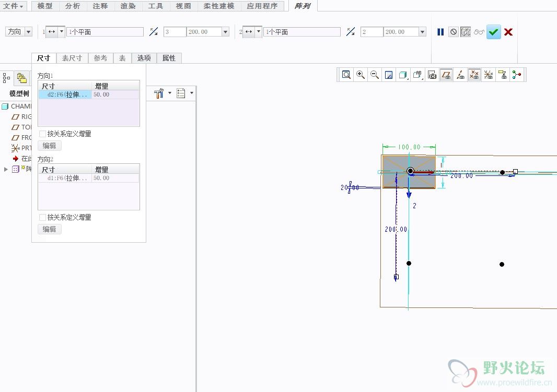Click the Repaint screen icon

point(389,75)
